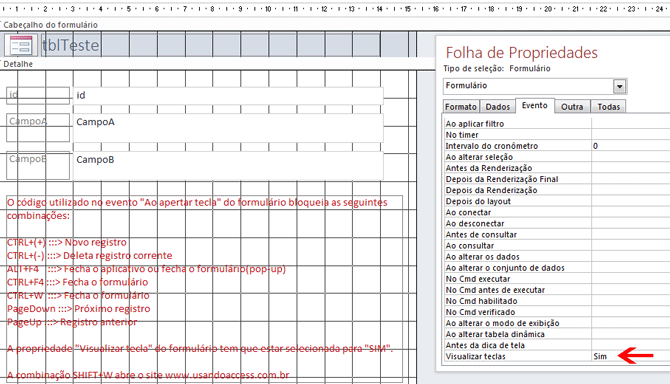Switch to the Outra tab
The height and width of the screenshot is (384, 670).
coord(572,106)
